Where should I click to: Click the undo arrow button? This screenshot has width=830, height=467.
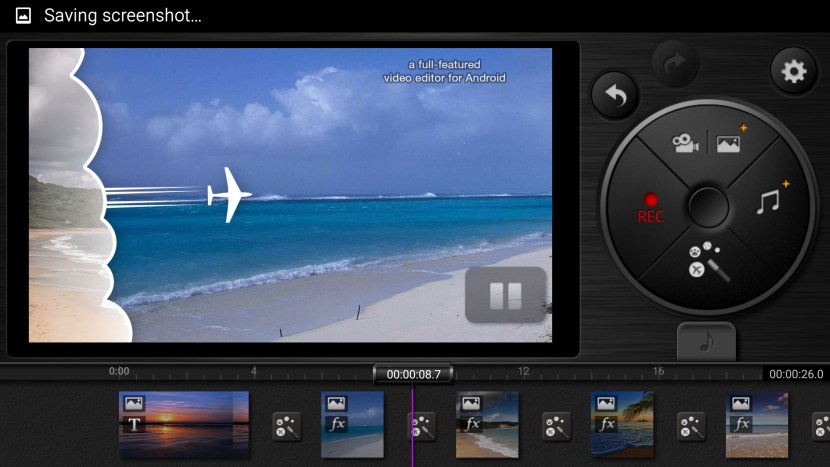[x=615, y=95]
